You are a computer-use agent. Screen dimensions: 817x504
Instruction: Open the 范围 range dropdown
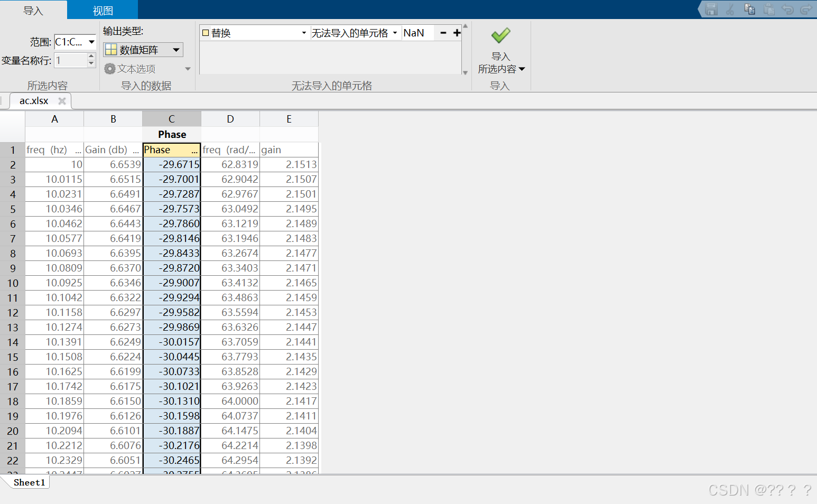91,42
